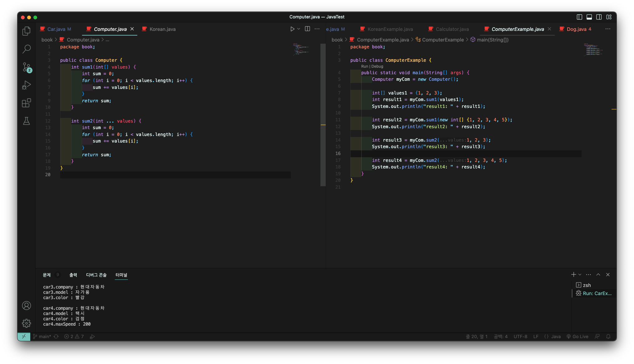Click the right editor minimap
The height and width of the screenshot is (364, 634).
(593, 49)
